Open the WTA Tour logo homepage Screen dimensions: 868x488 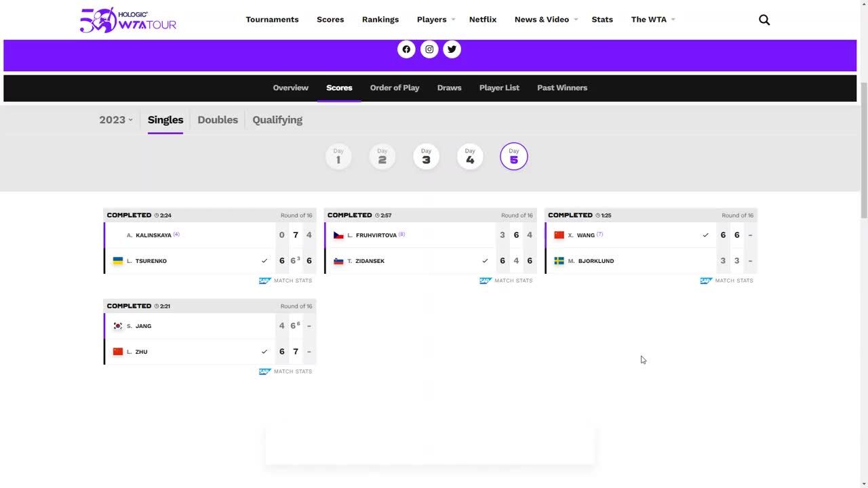tap(128, 20)
